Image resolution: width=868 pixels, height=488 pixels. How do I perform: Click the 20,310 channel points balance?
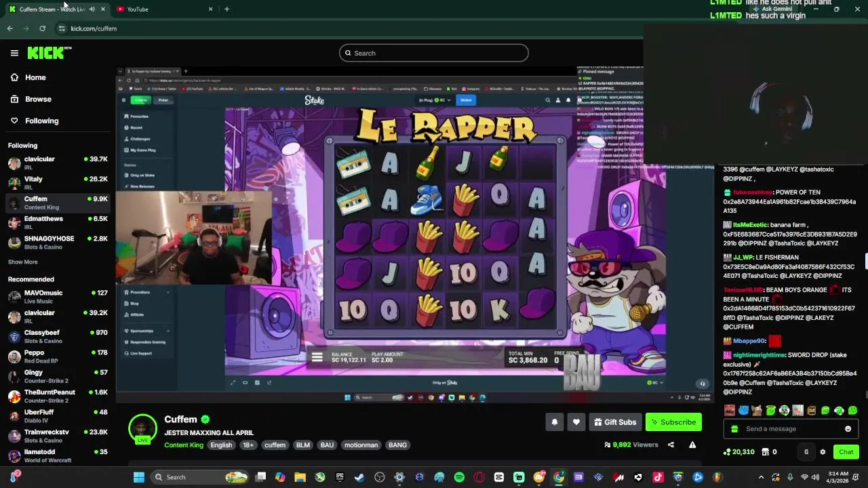coord(739,452)
